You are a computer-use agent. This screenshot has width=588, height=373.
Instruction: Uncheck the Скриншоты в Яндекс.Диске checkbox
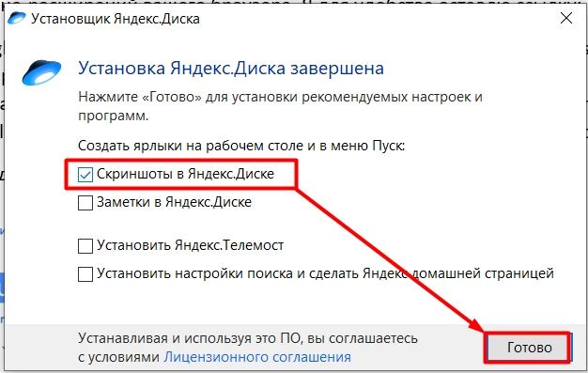(85, 175)
